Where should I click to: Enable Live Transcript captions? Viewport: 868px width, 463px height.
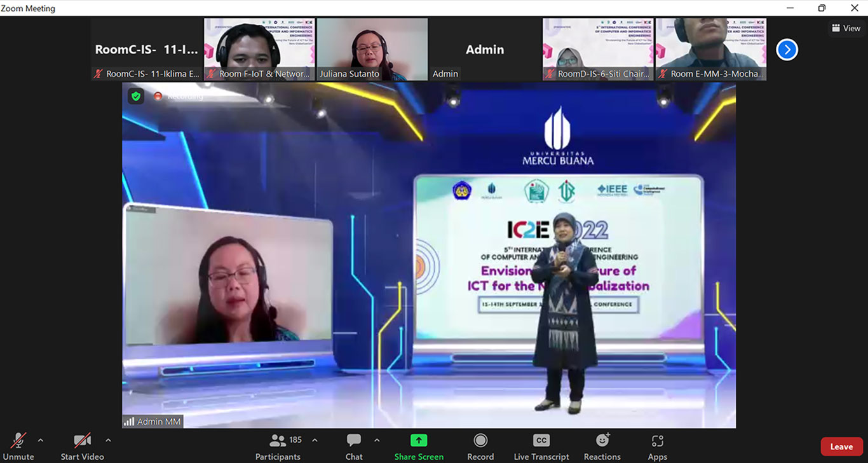coord(541,440)
